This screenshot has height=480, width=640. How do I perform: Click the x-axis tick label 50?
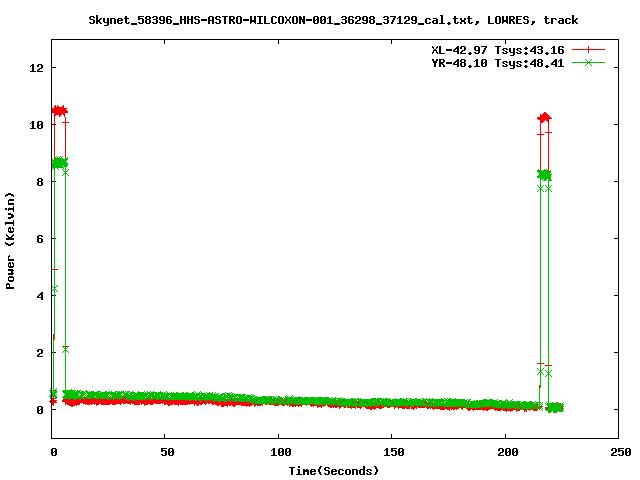click(167, 452)
